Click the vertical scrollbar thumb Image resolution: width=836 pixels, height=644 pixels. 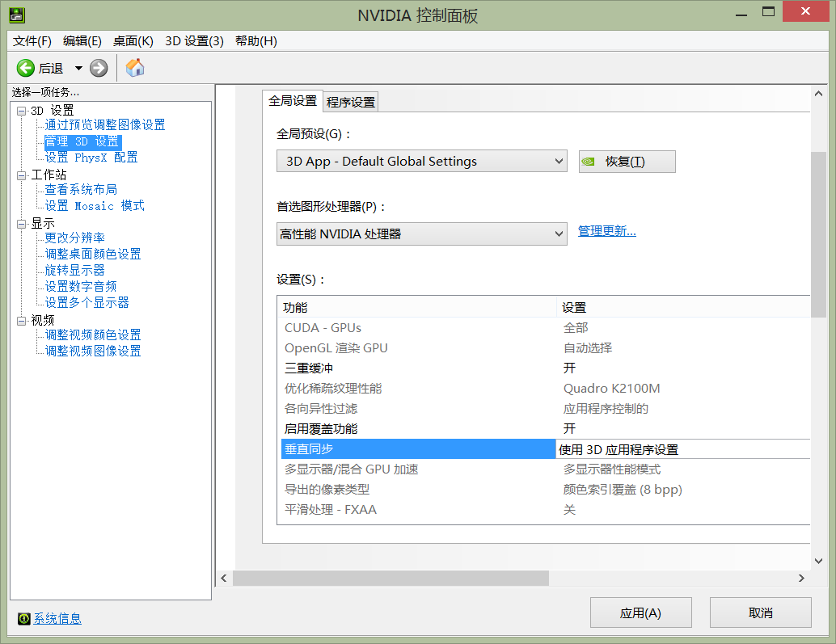pos(818,234)
